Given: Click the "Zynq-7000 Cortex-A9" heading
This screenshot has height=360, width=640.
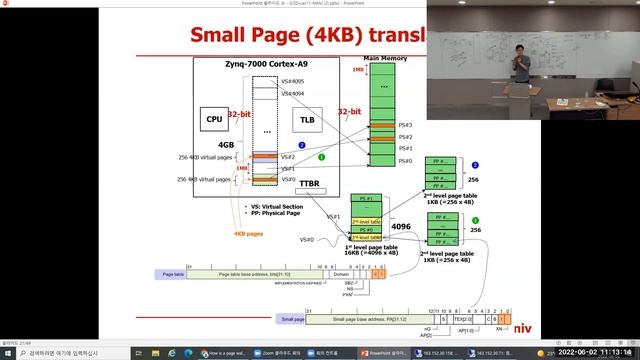Looking at the screenshot, I should click(x=266, y=64).
